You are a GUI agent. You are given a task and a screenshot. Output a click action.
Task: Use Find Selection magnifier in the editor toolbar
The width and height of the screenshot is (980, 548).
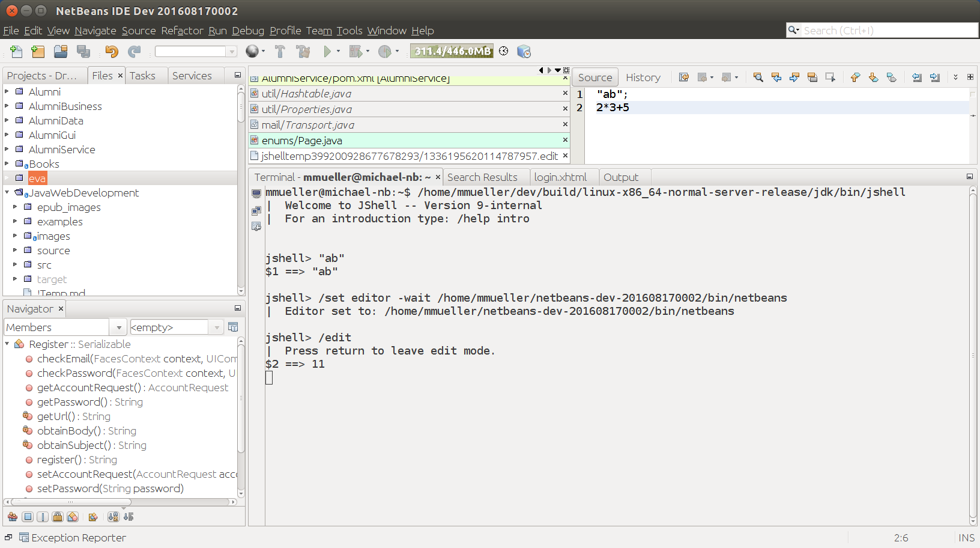pos(758,77)
